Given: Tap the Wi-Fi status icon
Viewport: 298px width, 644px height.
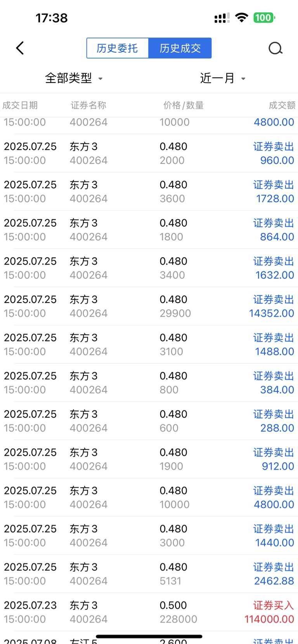Looking at the screenshot, I should [241, 18].
